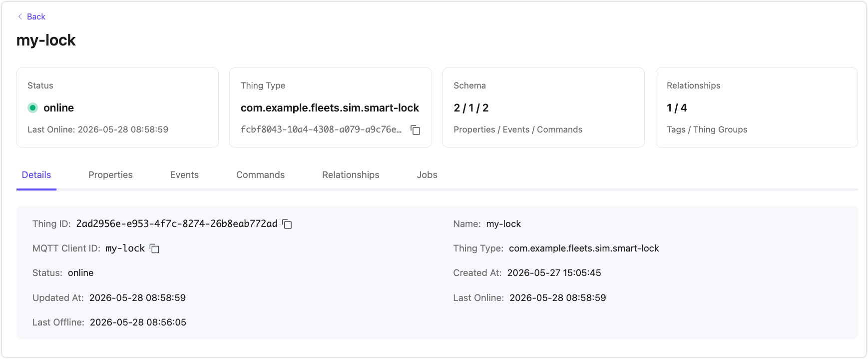Switch to the Events tab
868x359 pixels.
point(184,175)
